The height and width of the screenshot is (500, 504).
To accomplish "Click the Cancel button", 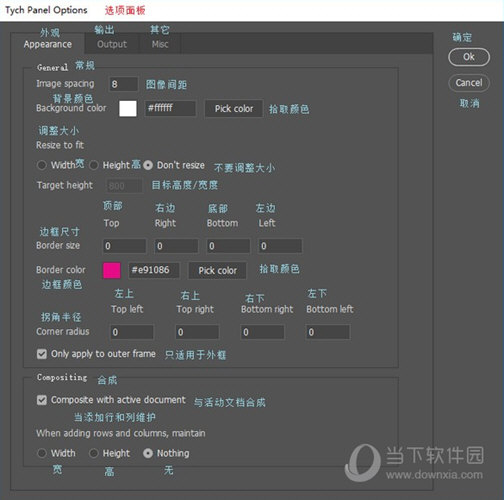I will (469, 83).
